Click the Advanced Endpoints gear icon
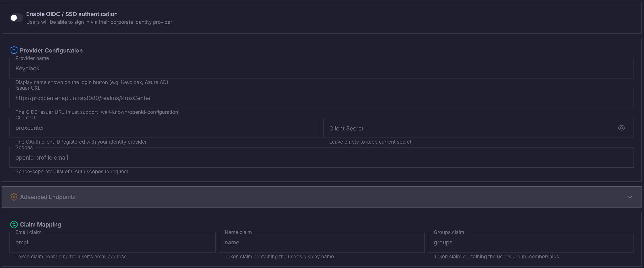644x268 pixels. [x=14, y=197]
